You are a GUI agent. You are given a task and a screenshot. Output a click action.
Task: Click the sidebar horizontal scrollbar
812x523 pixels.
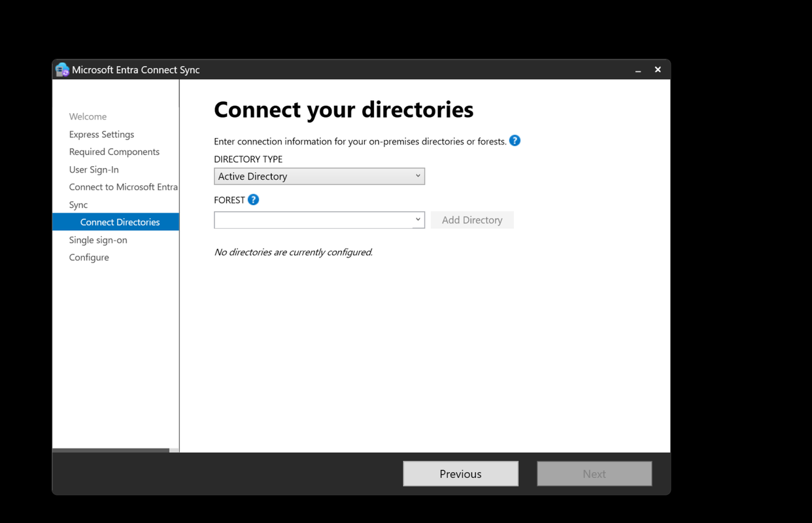pyautogui.click(x=110, y=450)
